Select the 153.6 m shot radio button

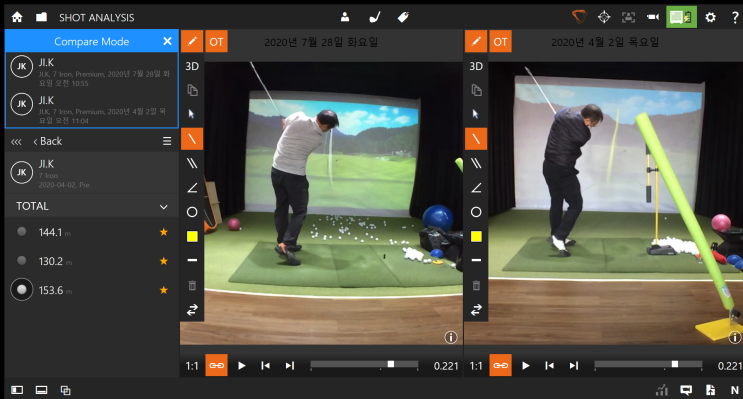coord(21,290)
